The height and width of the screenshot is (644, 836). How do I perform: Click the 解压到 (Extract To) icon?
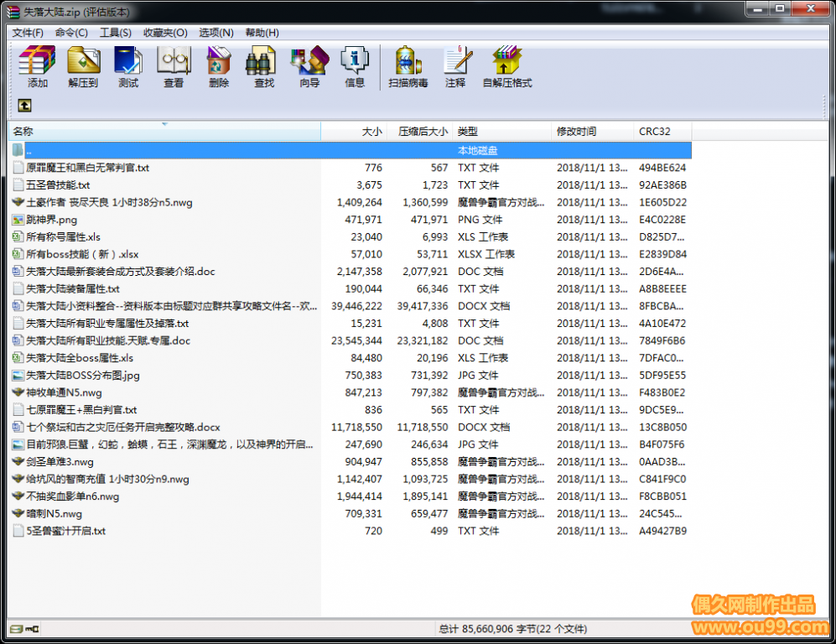pyautogui.click(x=83, y=67)
